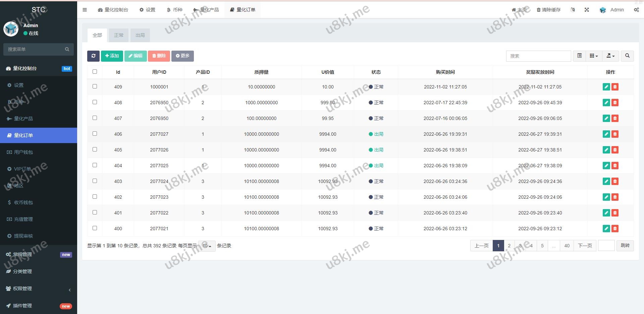Toggle the sidebar hamburger menu icon
Screen dimensions: 644x314
pos(85,10)
